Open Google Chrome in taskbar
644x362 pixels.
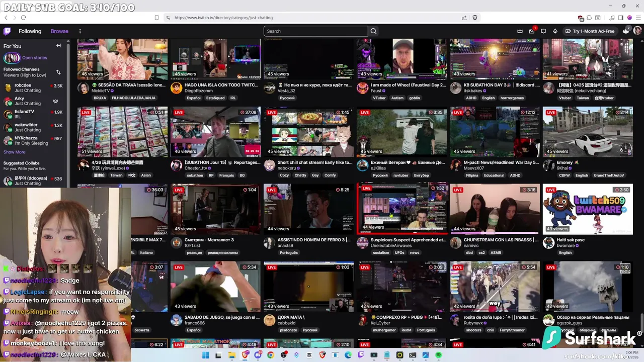(271, 355)
